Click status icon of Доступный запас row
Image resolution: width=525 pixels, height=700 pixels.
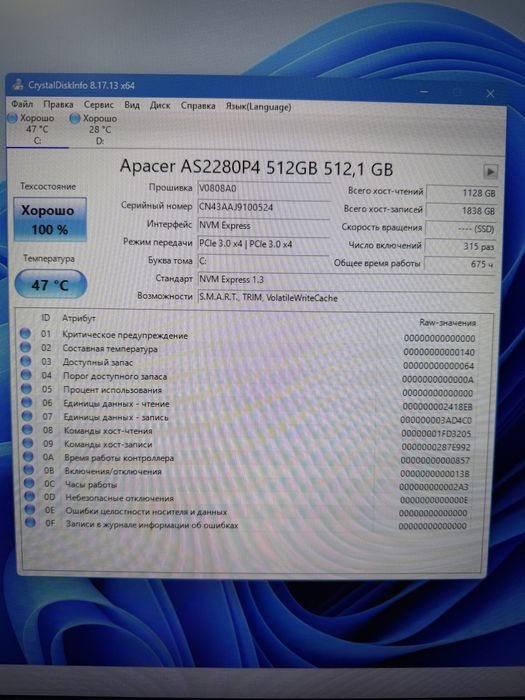pyautogui.click(x=26, y=361)
